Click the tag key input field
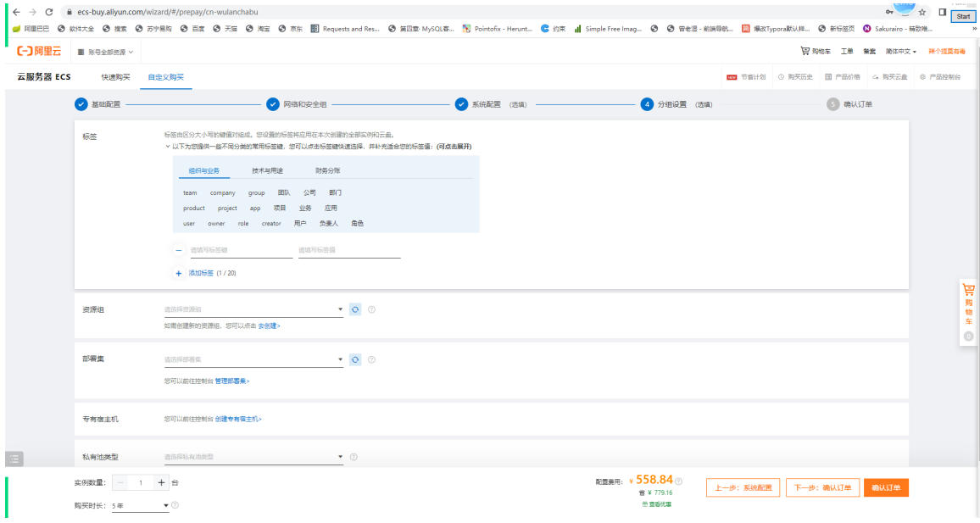Screen dimensions: 980x523 pos(241,250)
